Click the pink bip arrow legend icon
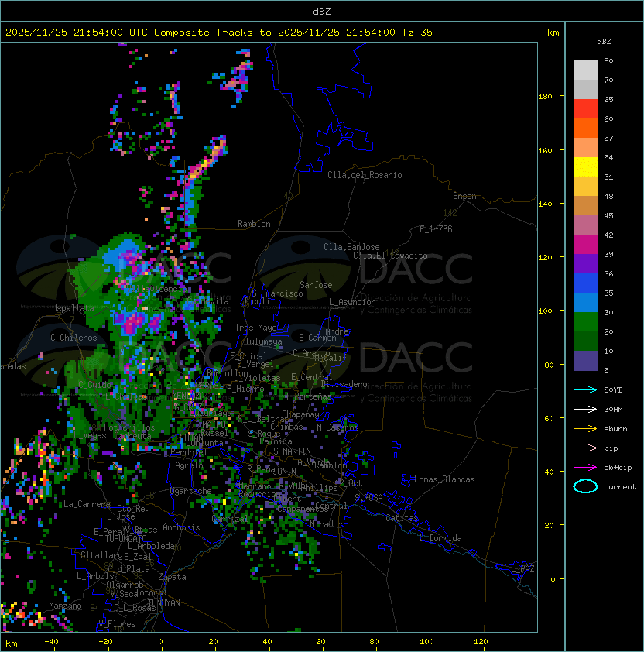The image size is (644, 652). [585, 448]
